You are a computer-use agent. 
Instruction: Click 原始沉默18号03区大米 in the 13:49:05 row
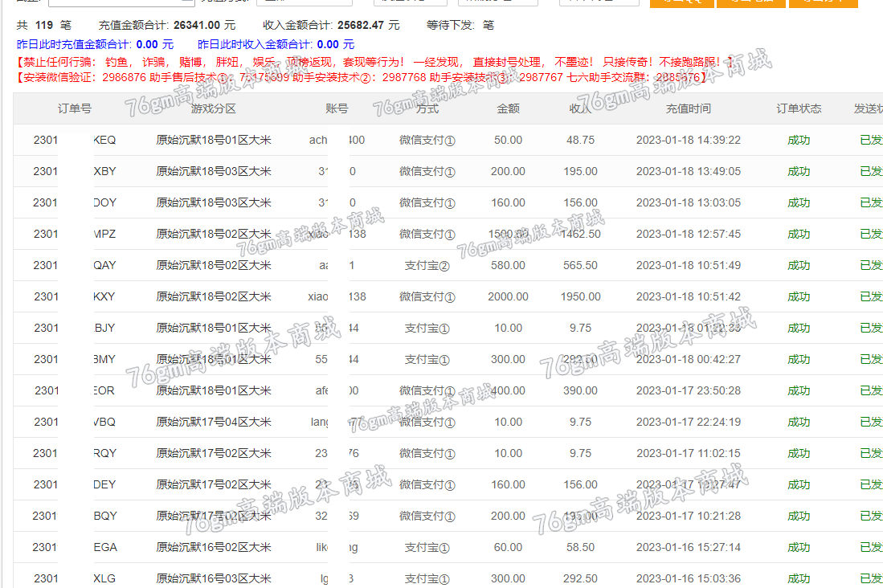[214, 171]
